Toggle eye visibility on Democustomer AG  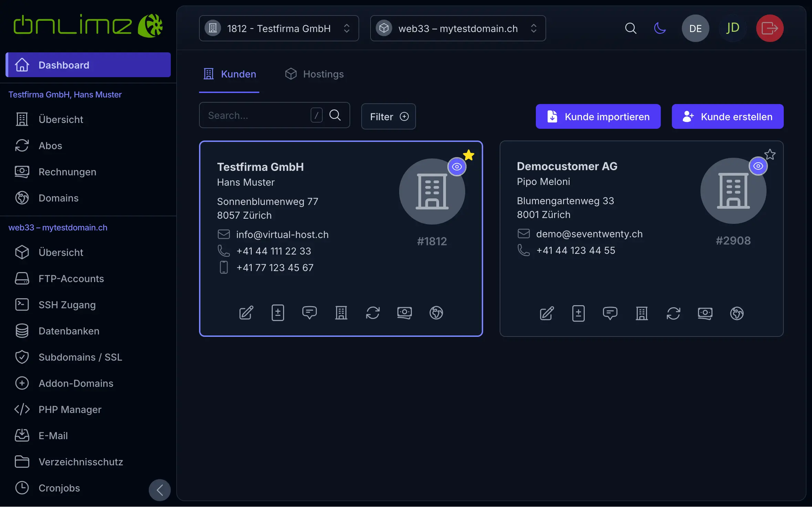(758, 166)
